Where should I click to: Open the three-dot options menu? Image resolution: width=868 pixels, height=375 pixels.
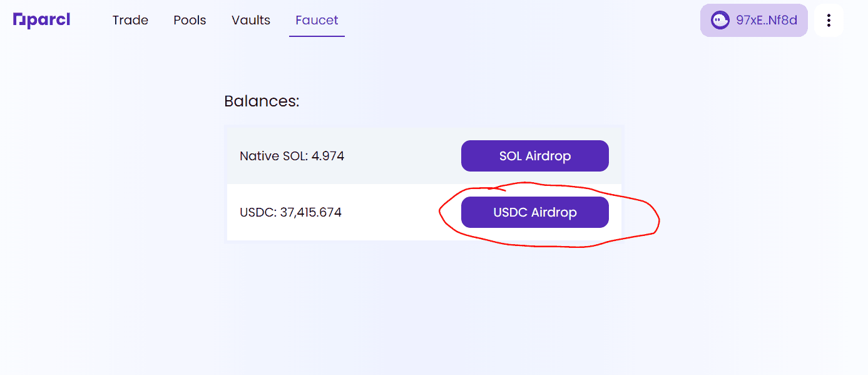(829, 21)
